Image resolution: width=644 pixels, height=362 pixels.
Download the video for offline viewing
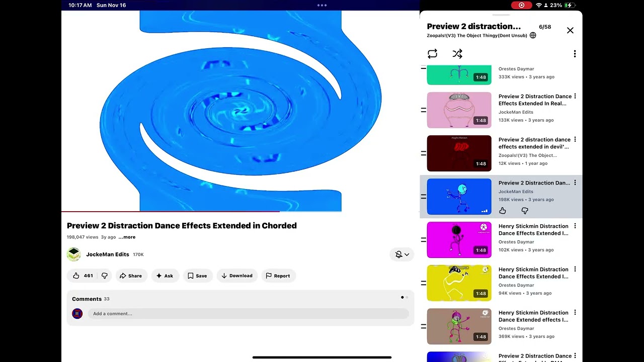pos(237,276)
